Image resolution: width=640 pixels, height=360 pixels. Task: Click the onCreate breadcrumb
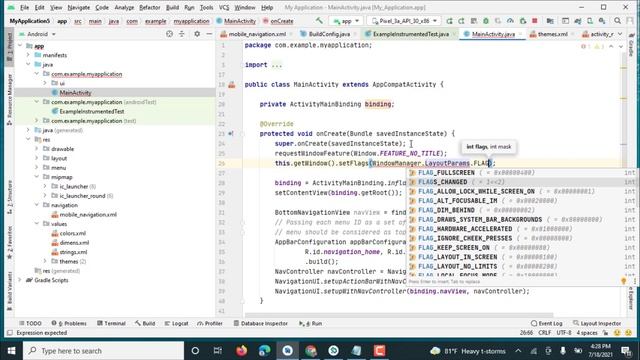pos(278,21)
